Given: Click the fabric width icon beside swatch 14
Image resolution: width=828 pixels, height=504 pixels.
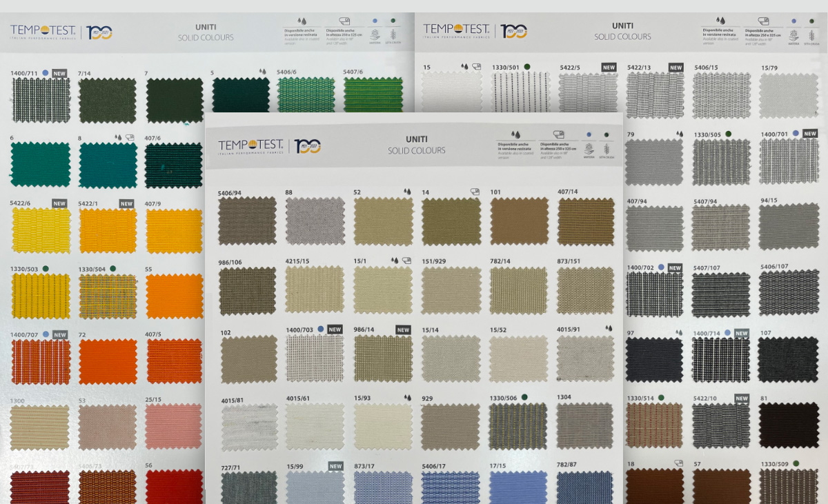Looking at the screenshot, I should pyautogui.click(x=475, y=192).
